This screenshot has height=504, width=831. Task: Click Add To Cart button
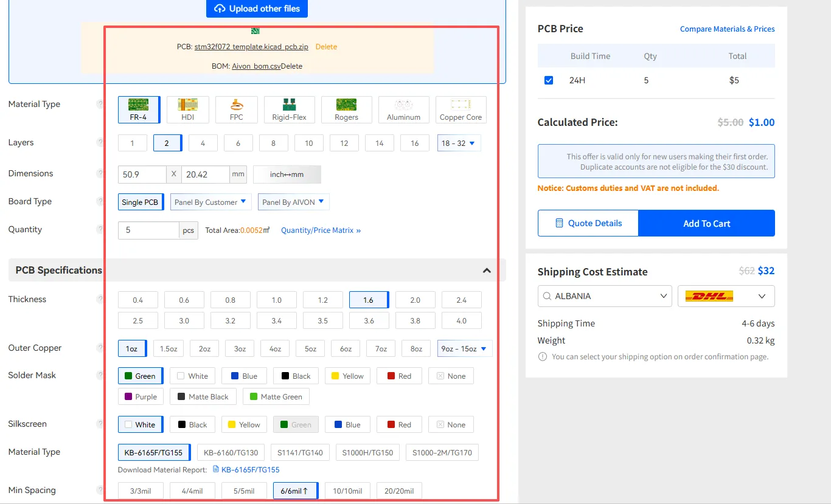[x=706, y=223]
